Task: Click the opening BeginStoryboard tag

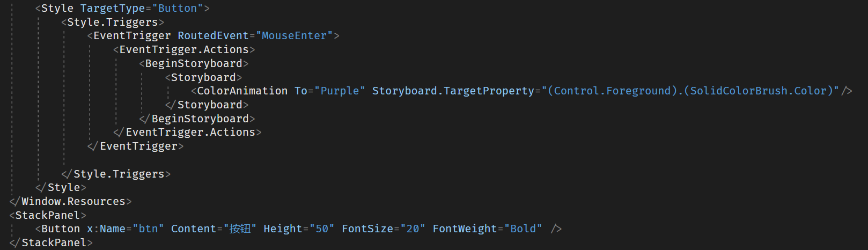Action: 194,63
